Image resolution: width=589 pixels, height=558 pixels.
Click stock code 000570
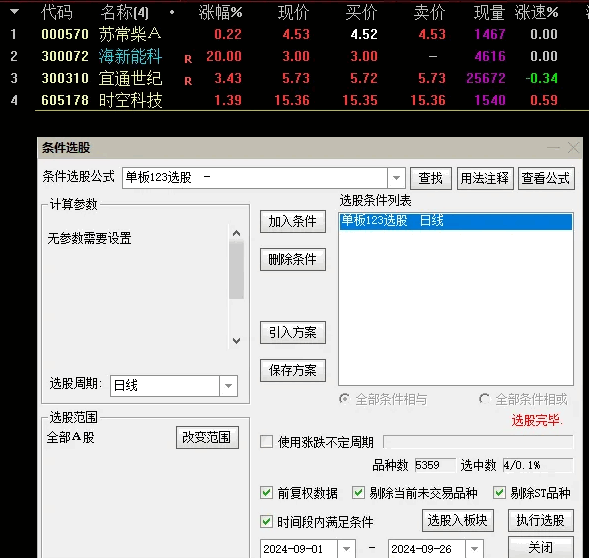click(65, 34)
